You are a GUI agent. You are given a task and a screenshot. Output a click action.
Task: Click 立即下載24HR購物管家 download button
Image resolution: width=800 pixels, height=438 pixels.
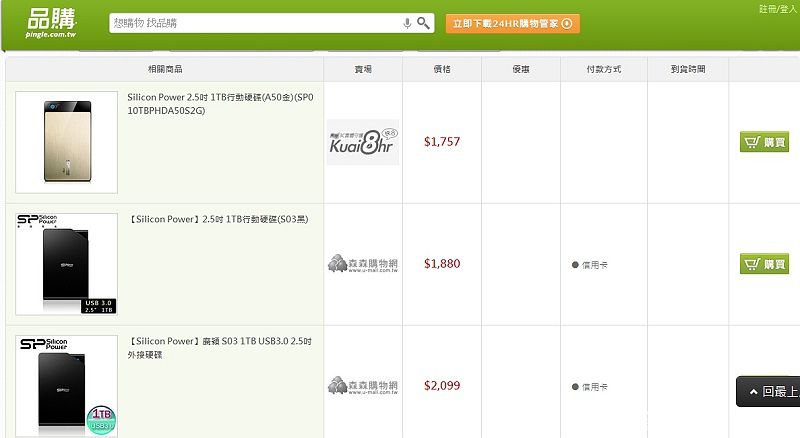click(x=512, y=23)
